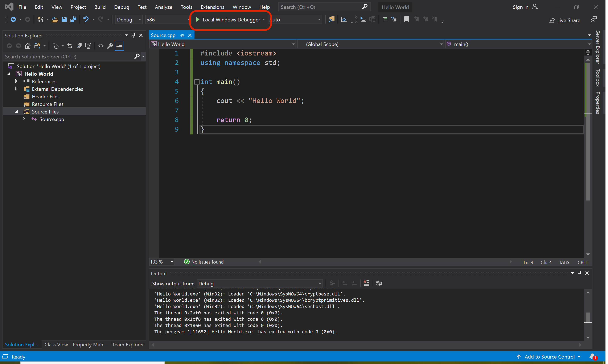Pin the Source.cpp tab
Image resolution: width=608 pixels, height=364 pixels.
tap(182, 35)
